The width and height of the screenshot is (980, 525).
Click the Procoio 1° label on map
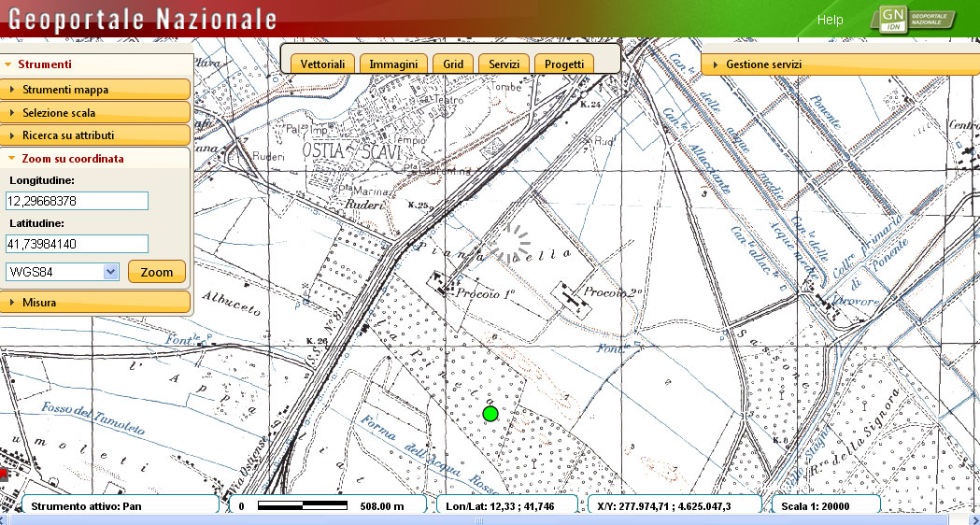pos(484,291)
